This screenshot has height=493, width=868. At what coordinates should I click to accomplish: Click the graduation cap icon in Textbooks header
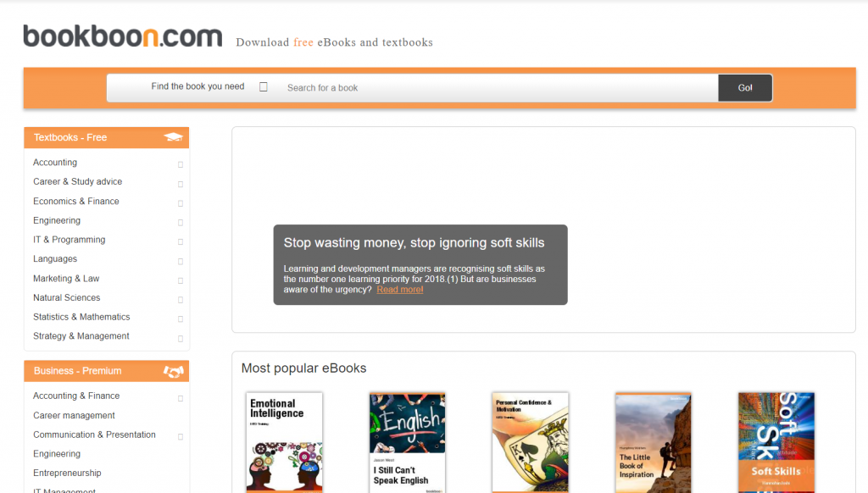[x=173, y=137]
